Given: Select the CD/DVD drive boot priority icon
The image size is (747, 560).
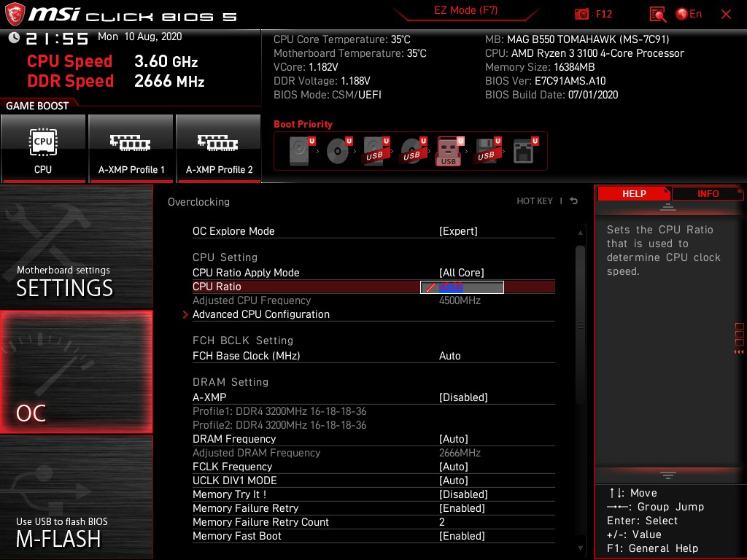Looking at the screenshot, I should [x=339, y=151].
